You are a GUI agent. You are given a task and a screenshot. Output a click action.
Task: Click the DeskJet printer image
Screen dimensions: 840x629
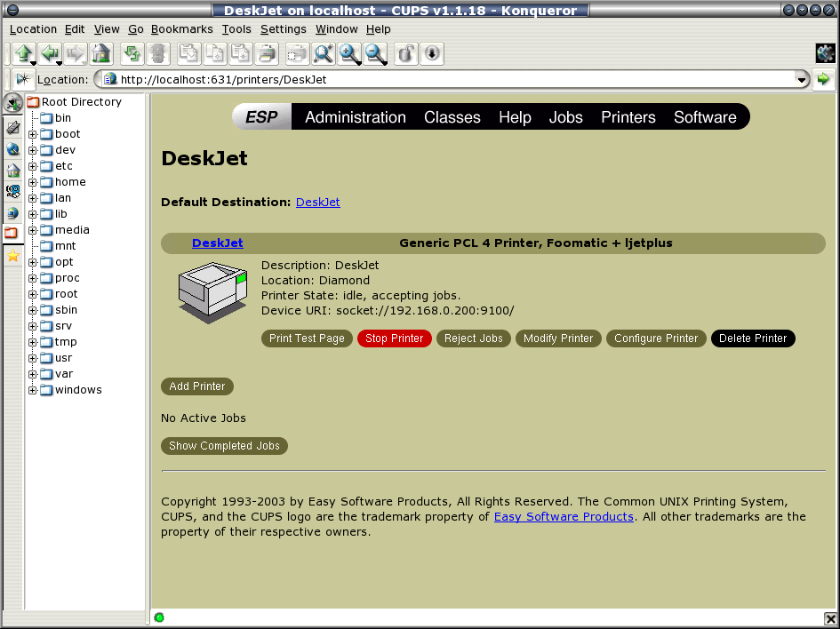[x=212, y=292]
